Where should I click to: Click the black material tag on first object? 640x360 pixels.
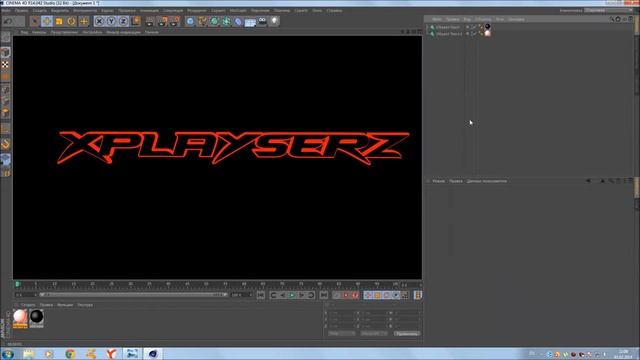tap(487, 27)
